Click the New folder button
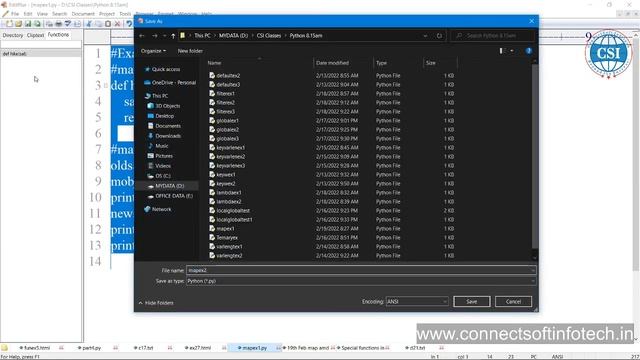The width and height of the screenshot is (640, 360). click(190, 51)
